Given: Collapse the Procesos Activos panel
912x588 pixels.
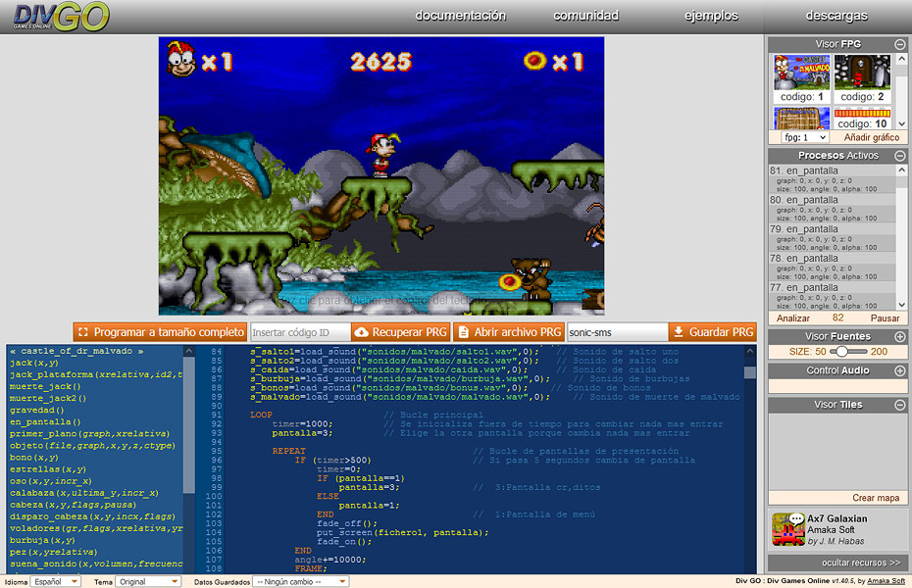Looking at the screenshot, I should point(900,156).
